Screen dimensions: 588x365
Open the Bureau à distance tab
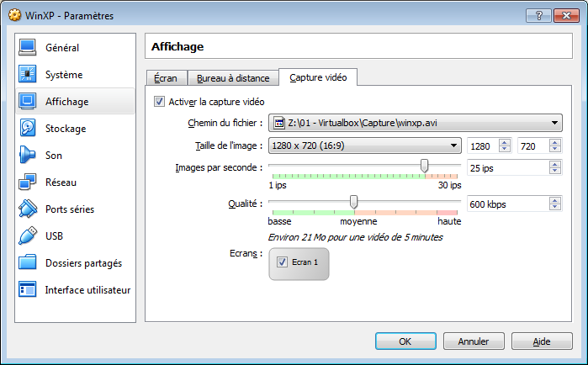click(x=233, y=78)
